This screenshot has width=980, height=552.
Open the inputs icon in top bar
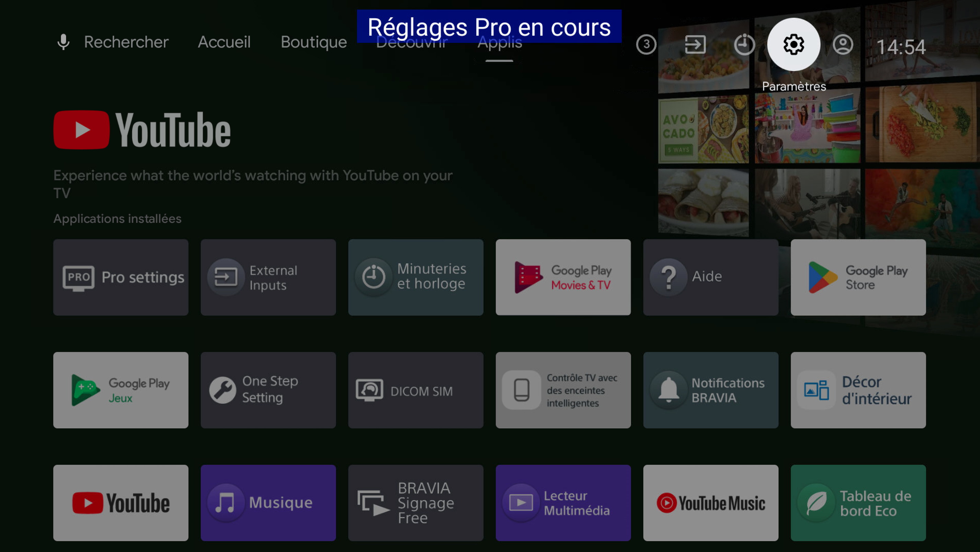click(695, 45)
